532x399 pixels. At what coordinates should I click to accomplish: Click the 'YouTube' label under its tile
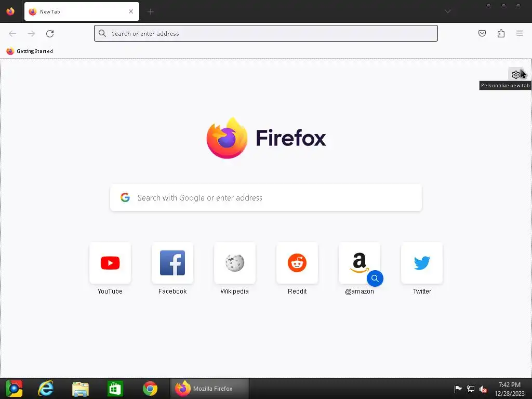[x=110, y=291]
